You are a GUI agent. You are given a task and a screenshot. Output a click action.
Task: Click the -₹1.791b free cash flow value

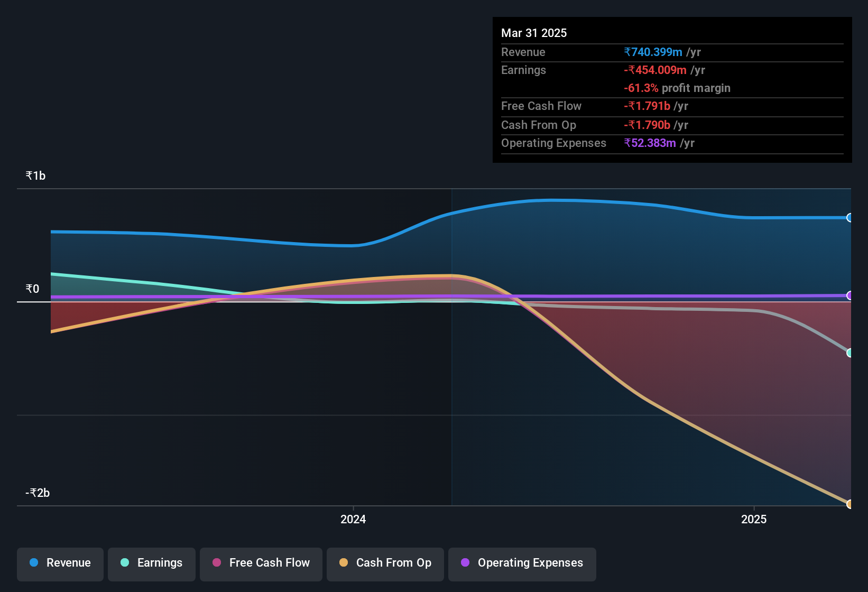pyautogui.click(x=647, y=106)
